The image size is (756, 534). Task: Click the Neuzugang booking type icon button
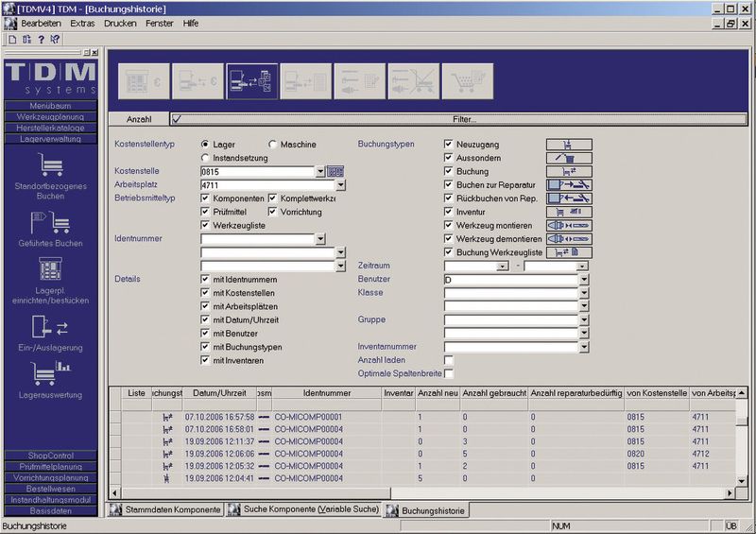(x=569, y=145)
